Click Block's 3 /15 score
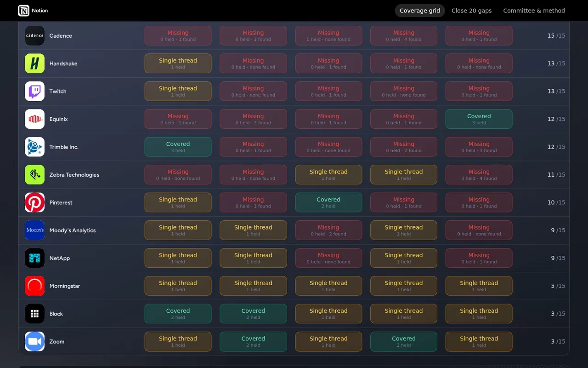The width and height of the screenshot is (588, 368). (x=558, y=314)
